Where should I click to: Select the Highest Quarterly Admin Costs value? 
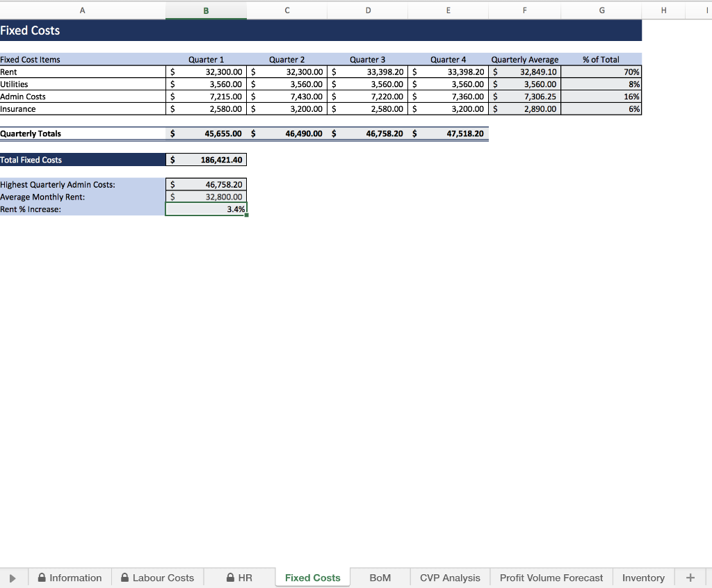tap(206, 184)
